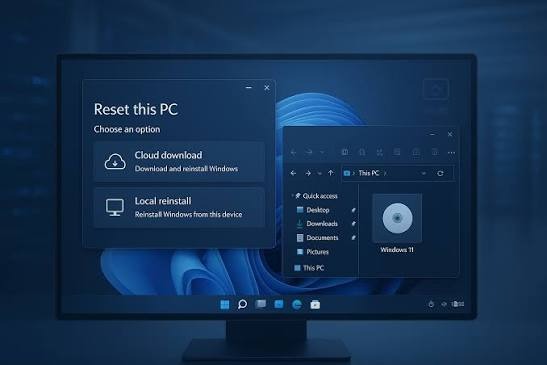Go up one folder level
Viewport: 547px width, 365px height.
pyautogui.click(x=331, y=173)
